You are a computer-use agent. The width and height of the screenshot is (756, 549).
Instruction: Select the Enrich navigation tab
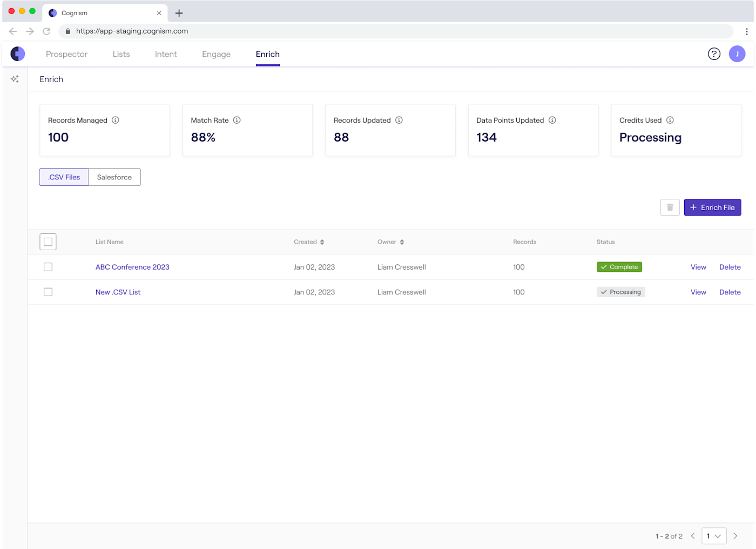(268, 54)
